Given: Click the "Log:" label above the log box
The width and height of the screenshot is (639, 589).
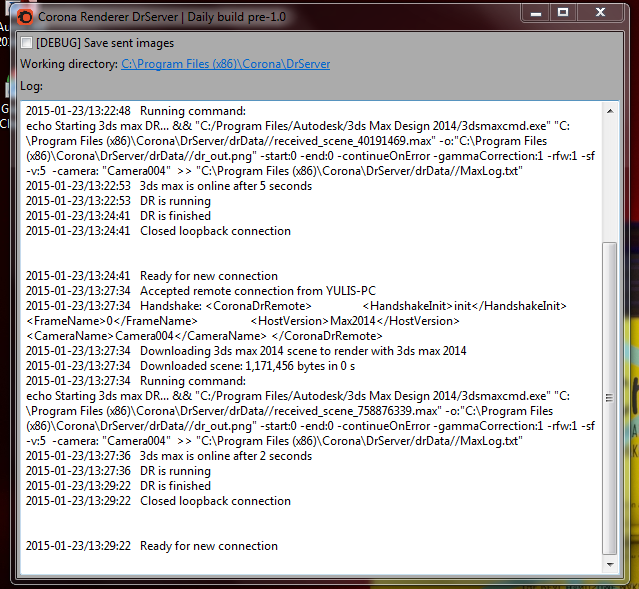Looking at the screenshot, I should [31, 86].
